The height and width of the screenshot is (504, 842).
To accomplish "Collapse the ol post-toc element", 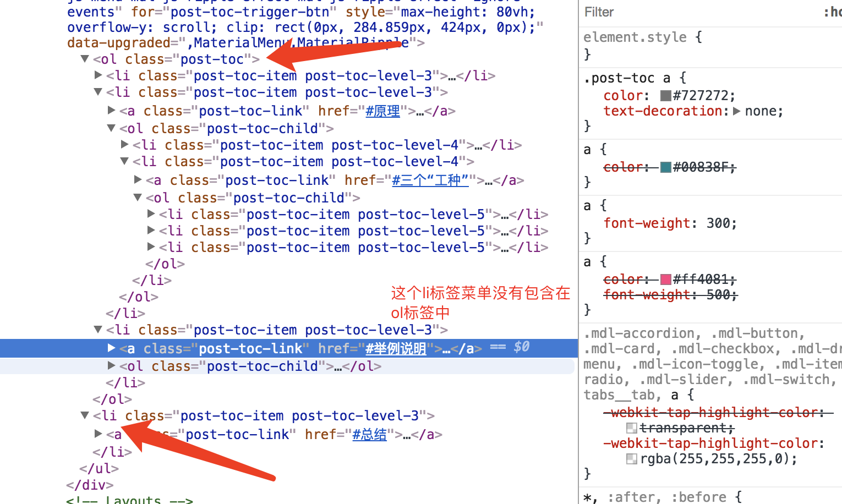I will (x=84, y=58).
